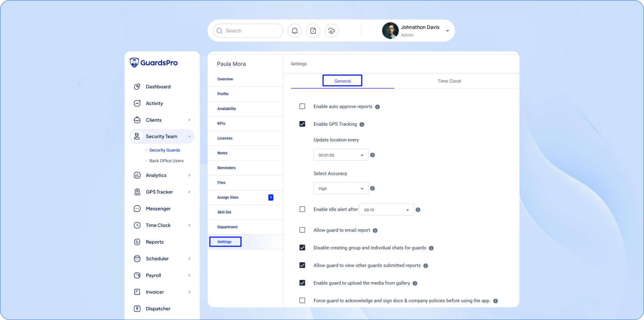Click info icon beside view other guards reports
Screen dimensions: 644x320
[x=426, y=266]
